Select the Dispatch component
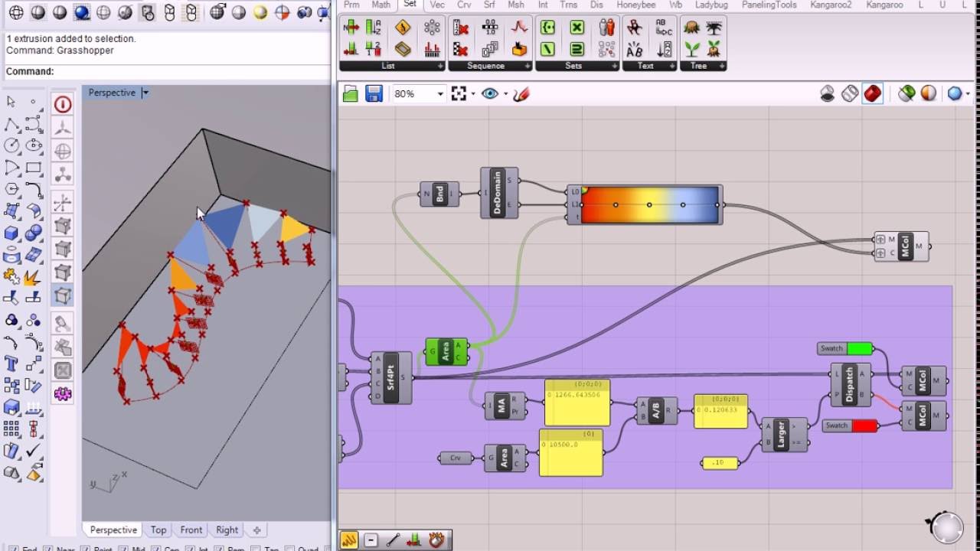 pos(849,385)
